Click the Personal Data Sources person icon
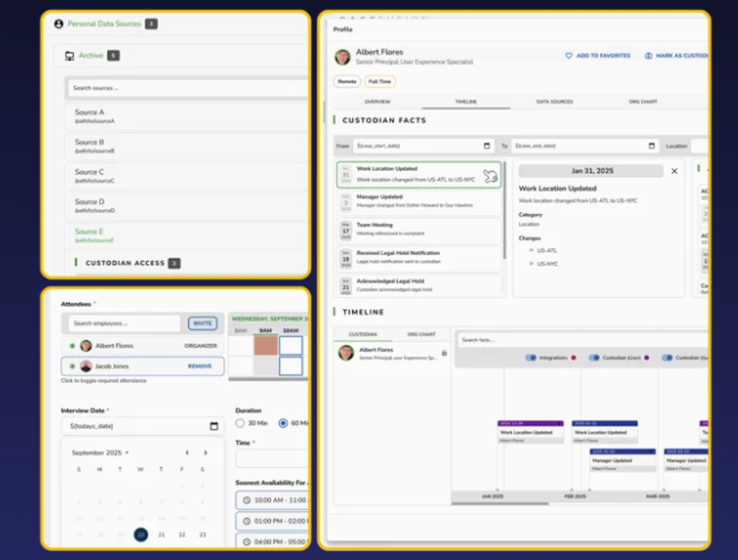Viewport: 738px width, 560px height. tap(58, 24)
